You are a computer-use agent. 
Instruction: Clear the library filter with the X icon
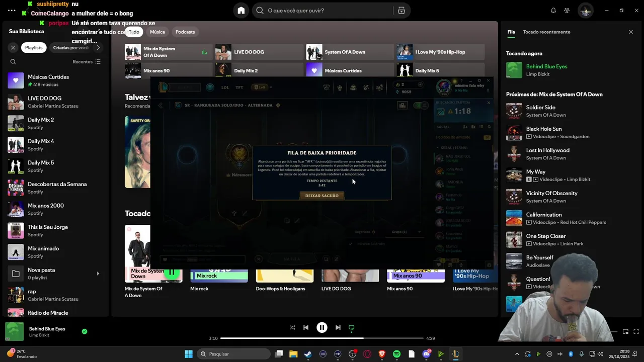pos(13,48)
